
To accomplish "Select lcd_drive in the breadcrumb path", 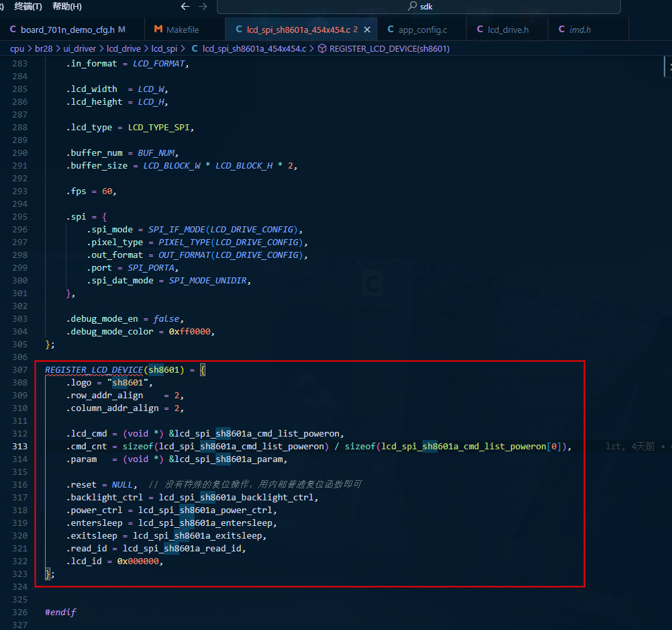I will [x=124, y=48].
